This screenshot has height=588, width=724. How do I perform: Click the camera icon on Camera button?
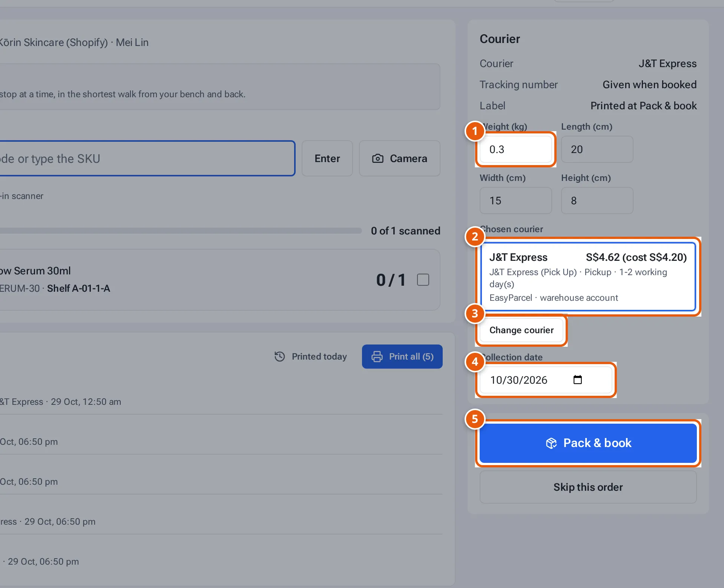click(377, 159)
